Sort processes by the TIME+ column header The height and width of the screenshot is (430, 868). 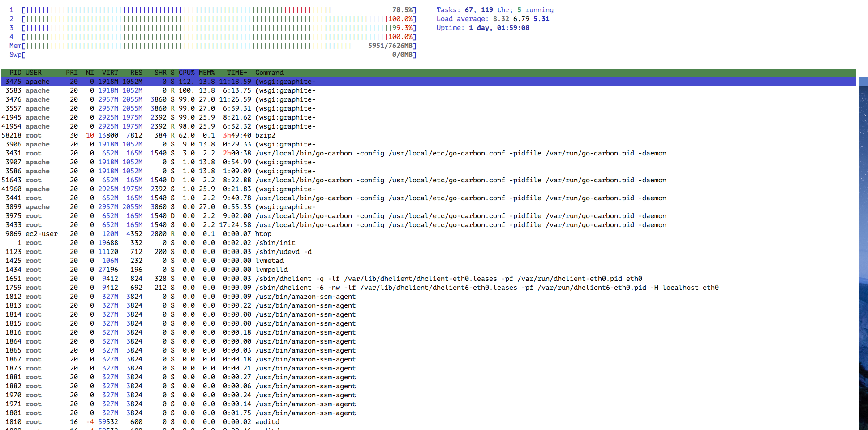(x=236, y=72)
